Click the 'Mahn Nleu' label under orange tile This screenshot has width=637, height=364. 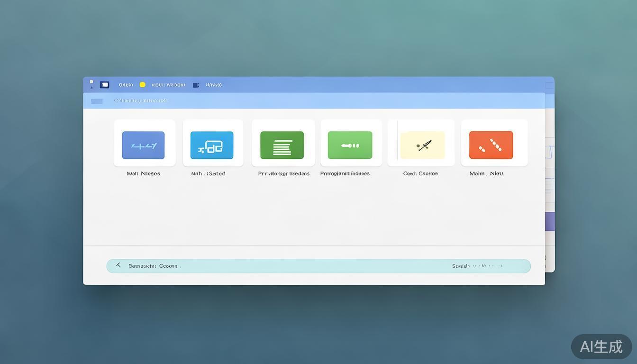click(x=487, y=173)
